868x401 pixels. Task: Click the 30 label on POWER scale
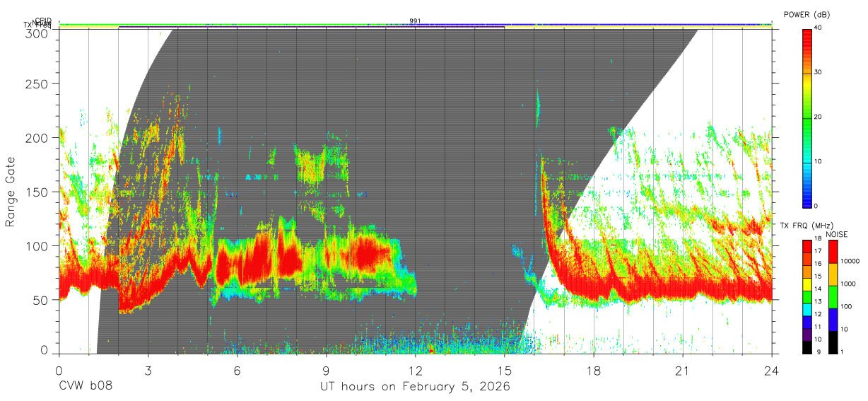tap(818, 72)
